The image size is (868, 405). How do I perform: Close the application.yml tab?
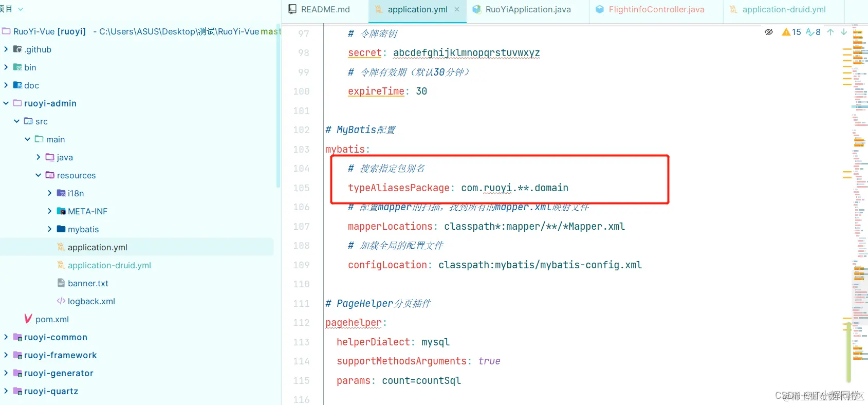coord(457,9)
